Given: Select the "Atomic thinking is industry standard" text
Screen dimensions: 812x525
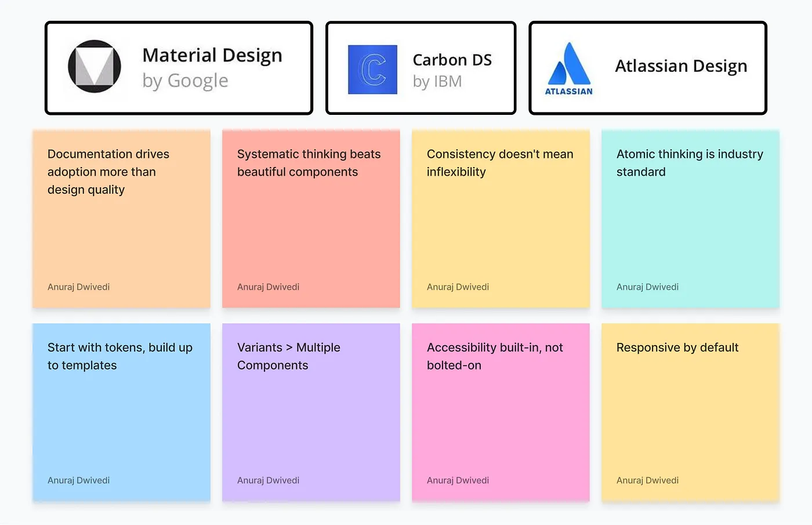Looking at the screenshot, I should click(x=690, y=163).
